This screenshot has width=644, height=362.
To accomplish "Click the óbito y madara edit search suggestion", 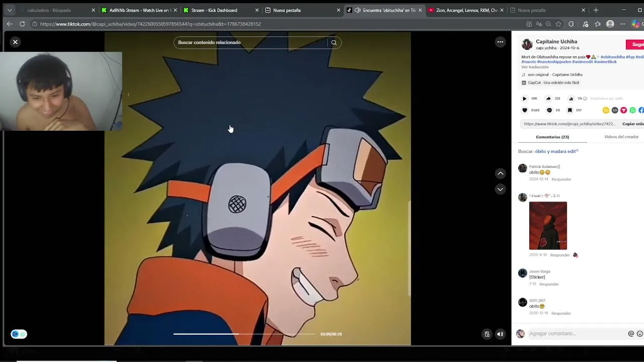I will click(556, 151).
